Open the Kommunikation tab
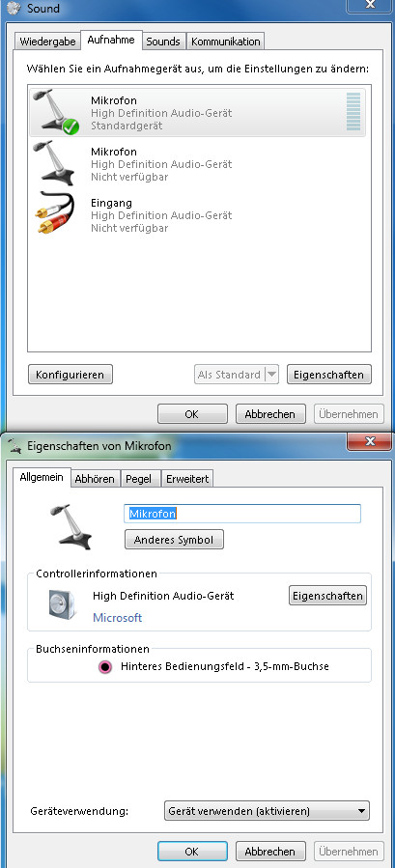 point(225,42)
